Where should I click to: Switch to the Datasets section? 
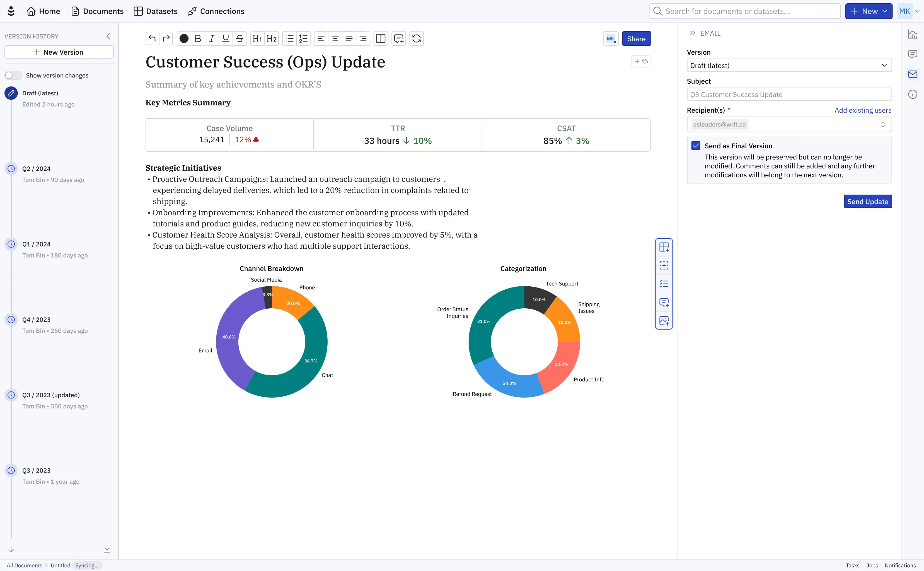155,11
